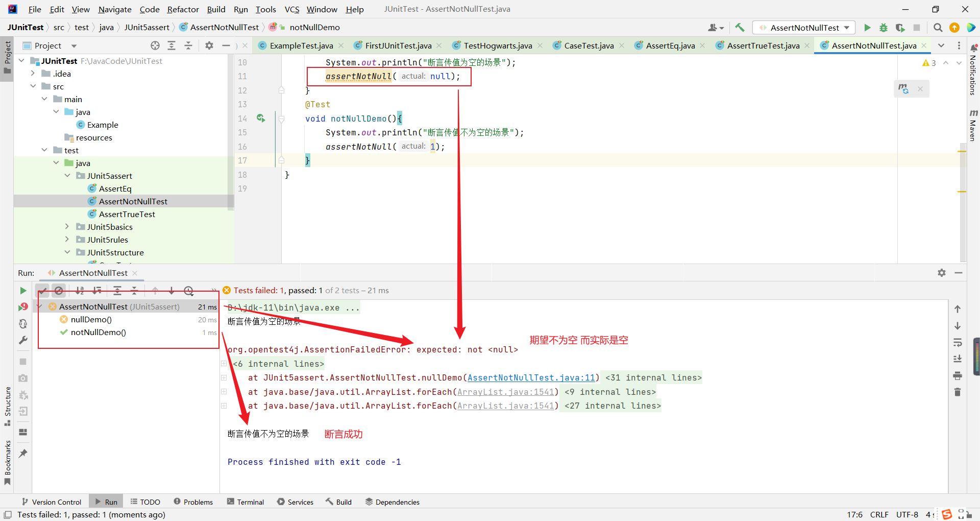
Task: Select nullDemo() failed test in results tree
Action: tap(91, 320)
